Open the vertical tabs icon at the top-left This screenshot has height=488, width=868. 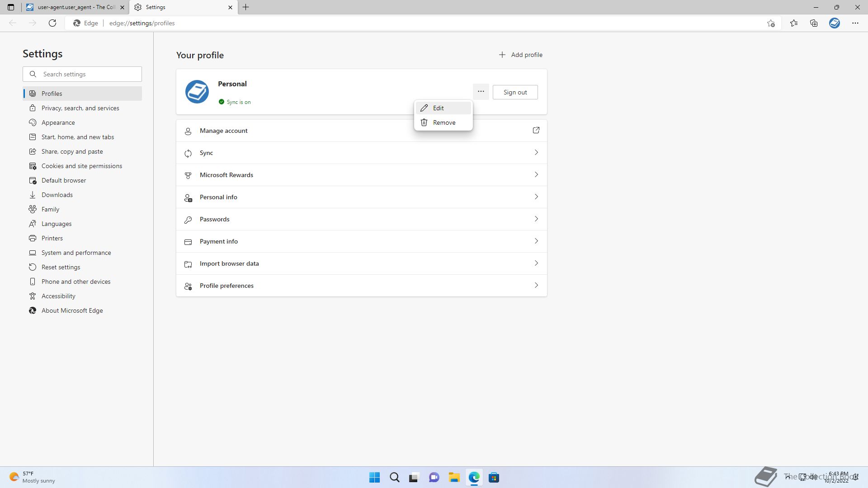(x=11, y=7)
